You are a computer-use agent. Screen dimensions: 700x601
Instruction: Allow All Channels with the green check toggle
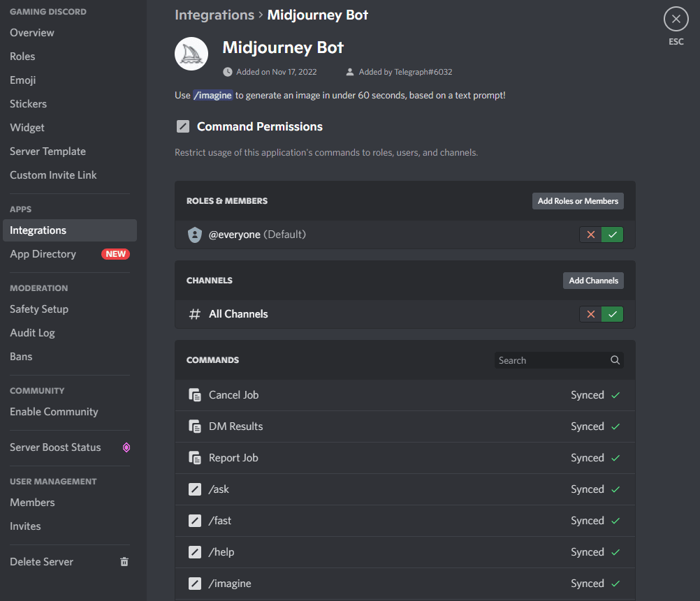tap(613, 314)
